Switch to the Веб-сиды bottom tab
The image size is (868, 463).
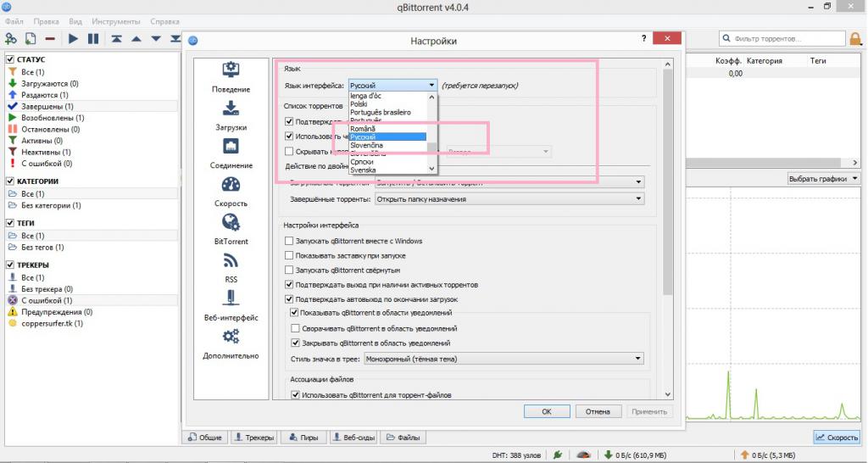pos(353,437)
